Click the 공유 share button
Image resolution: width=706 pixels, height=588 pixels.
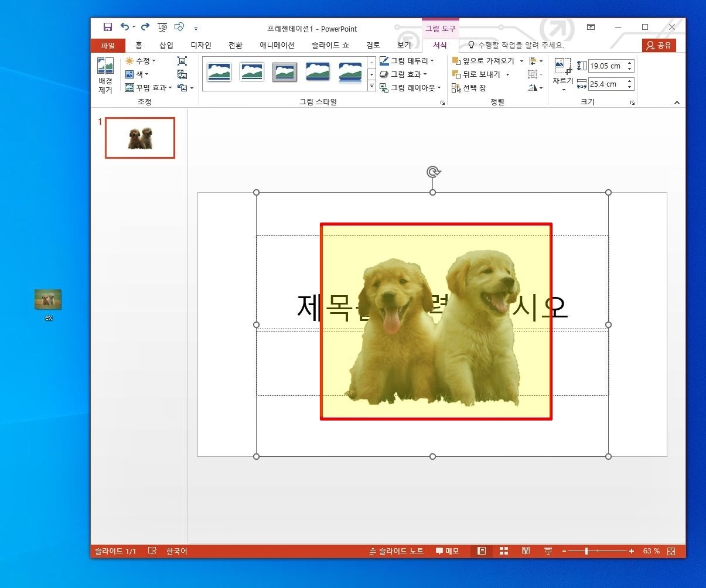pyautogui.click(x=659, y=45)
